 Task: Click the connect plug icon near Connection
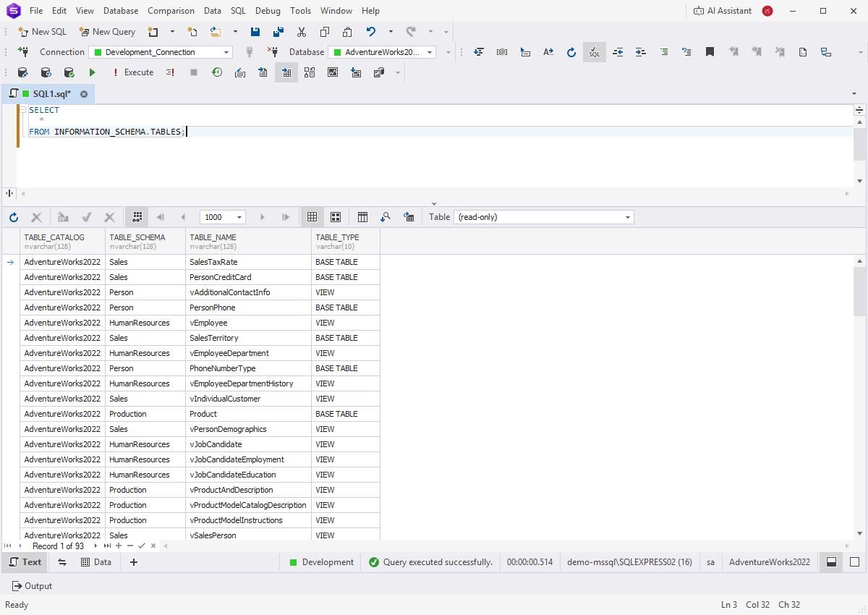[23, 52]
